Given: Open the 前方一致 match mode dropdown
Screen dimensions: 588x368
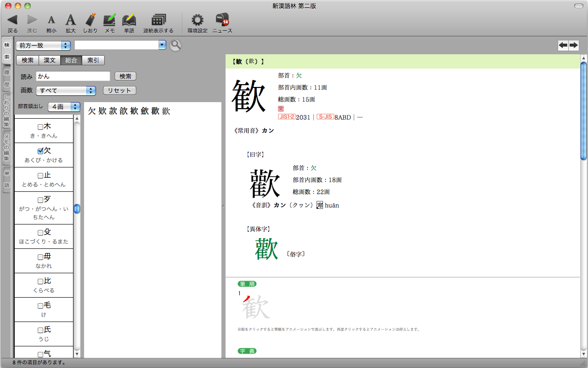Looking at the screenshot, I should 43,46.
